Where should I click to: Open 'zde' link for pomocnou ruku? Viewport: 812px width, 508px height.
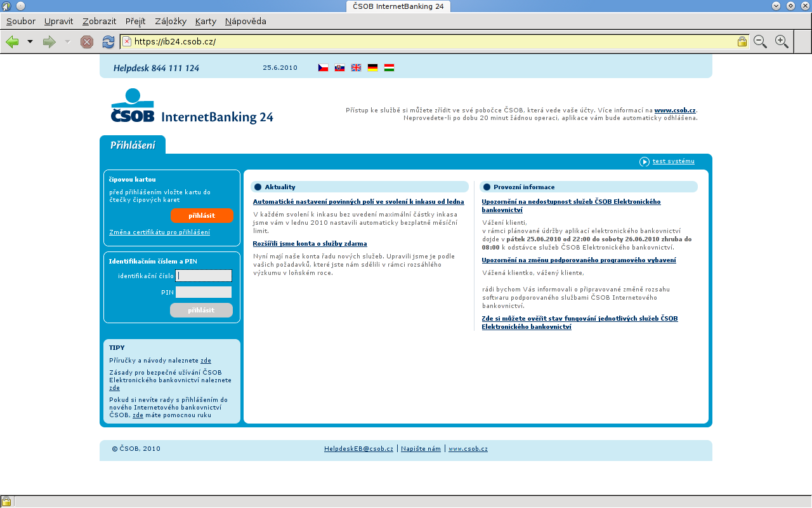(138, 415)
